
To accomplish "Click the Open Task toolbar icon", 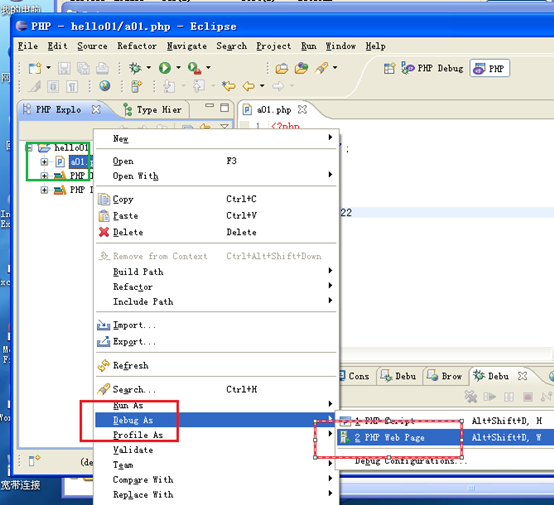I will pos(301,68).
